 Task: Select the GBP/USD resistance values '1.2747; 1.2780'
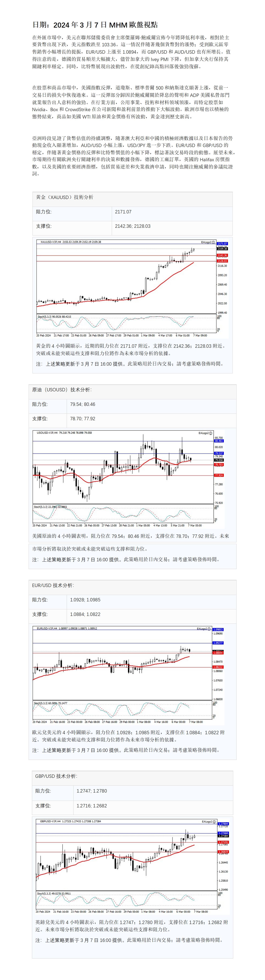(x=92, y=791)
